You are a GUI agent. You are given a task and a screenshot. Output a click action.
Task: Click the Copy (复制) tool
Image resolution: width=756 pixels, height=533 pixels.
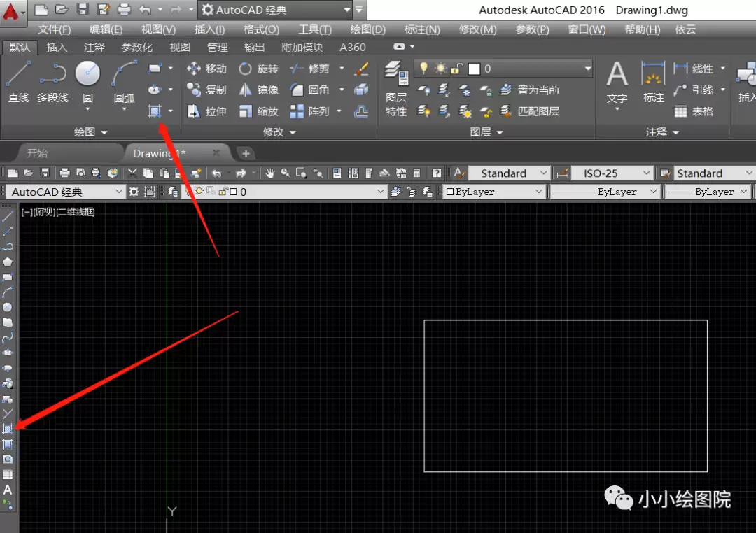(x=206, y=90)
